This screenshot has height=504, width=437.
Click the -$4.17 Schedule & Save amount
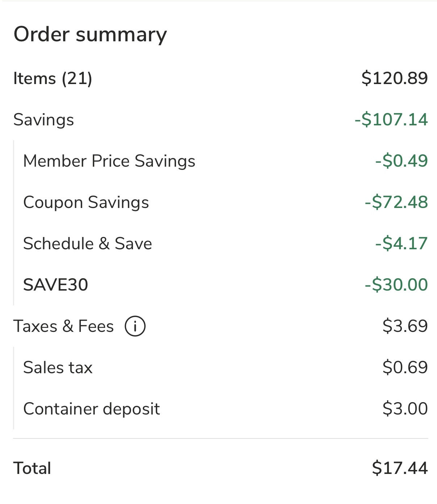(x=401, y=243)
